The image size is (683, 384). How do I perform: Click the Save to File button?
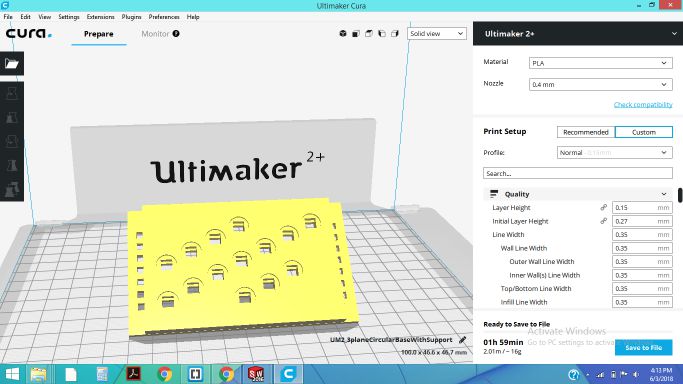coord(643,347)
